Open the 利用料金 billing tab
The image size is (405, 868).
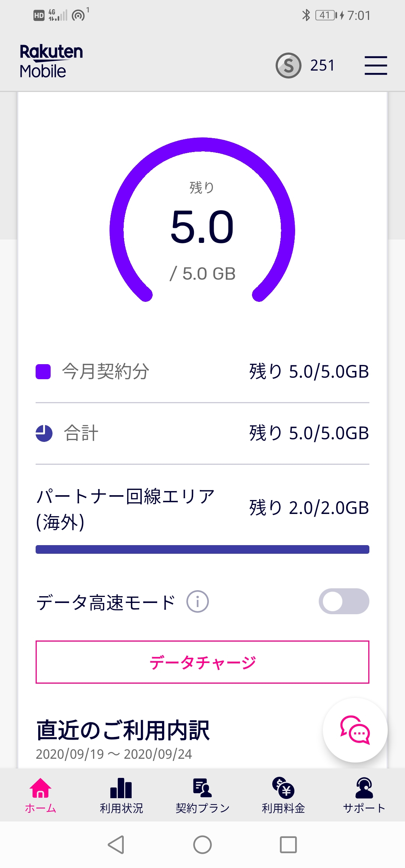click(283, 795)
